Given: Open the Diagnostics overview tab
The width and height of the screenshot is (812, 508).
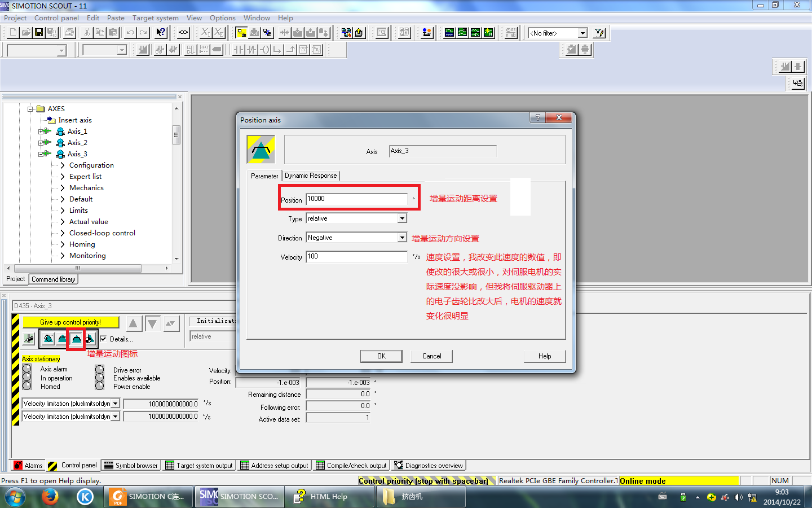Looking at the screenshot, I should (429, 466).
